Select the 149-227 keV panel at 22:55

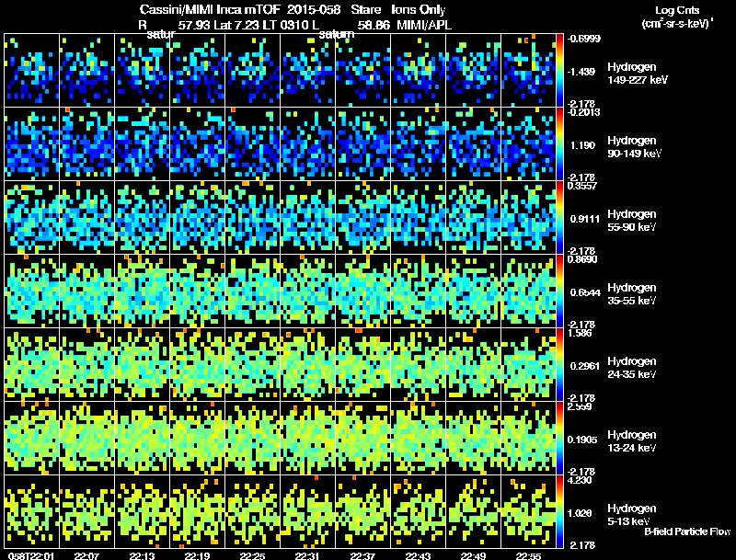528,71
